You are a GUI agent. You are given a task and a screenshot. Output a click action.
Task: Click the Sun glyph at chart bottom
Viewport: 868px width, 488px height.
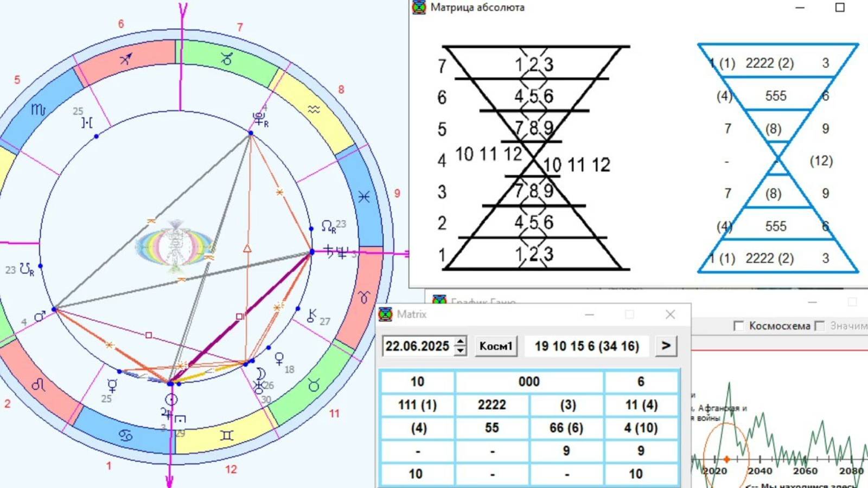171,400
